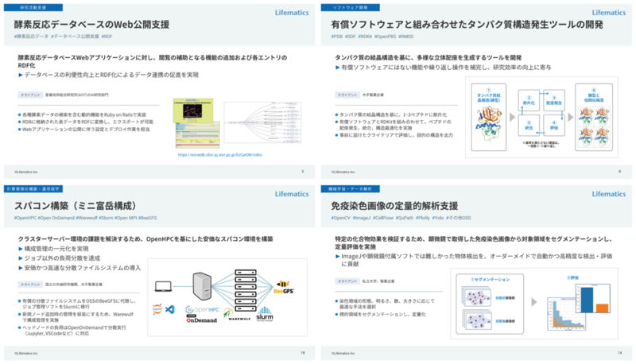
Task: Click the クライアント label on the supercomputer slide
Action: (30, 285)
